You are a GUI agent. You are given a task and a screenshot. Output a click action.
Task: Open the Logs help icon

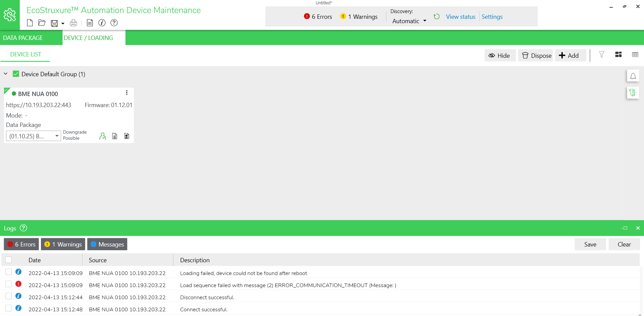point(23,228)
